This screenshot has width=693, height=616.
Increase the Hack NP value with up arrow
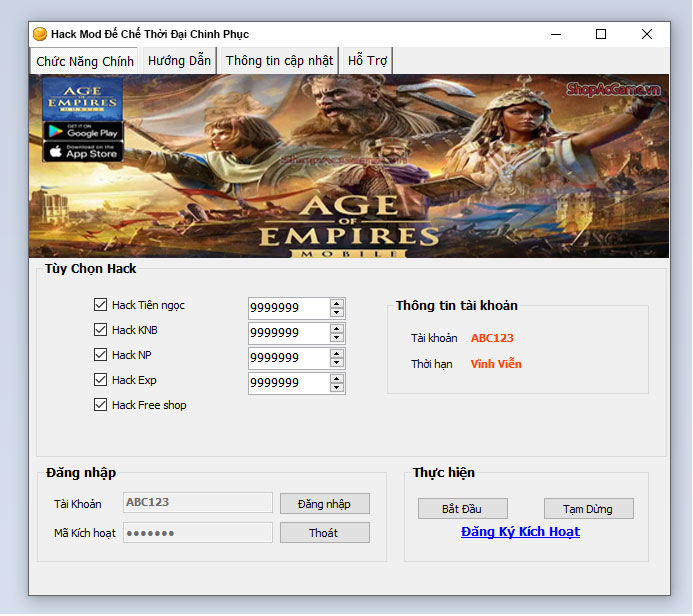point(337,354)
